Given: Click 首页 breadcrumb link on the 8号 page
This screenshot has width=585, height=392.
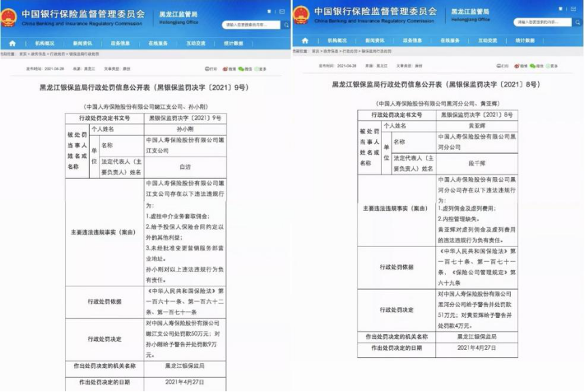Looking at the screenshot, I should click(x=315, y=51).
